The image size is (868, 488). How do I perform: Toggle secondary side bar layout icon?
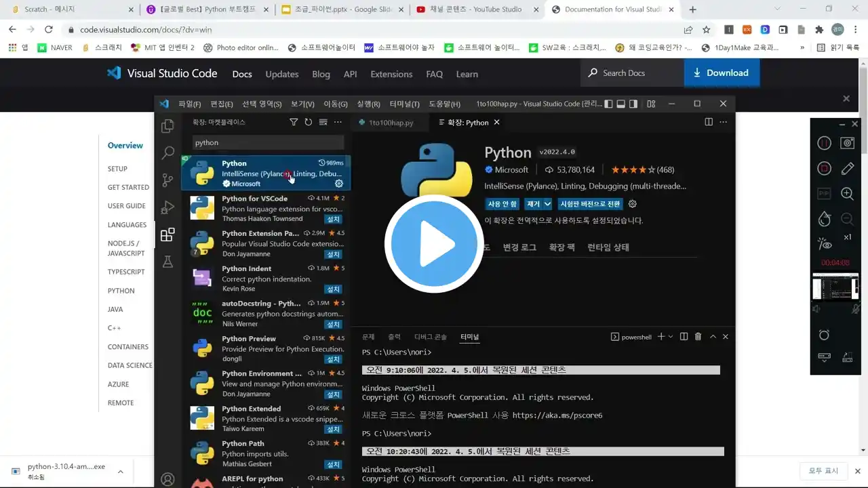pyautogui.click(x=633, y=104)
